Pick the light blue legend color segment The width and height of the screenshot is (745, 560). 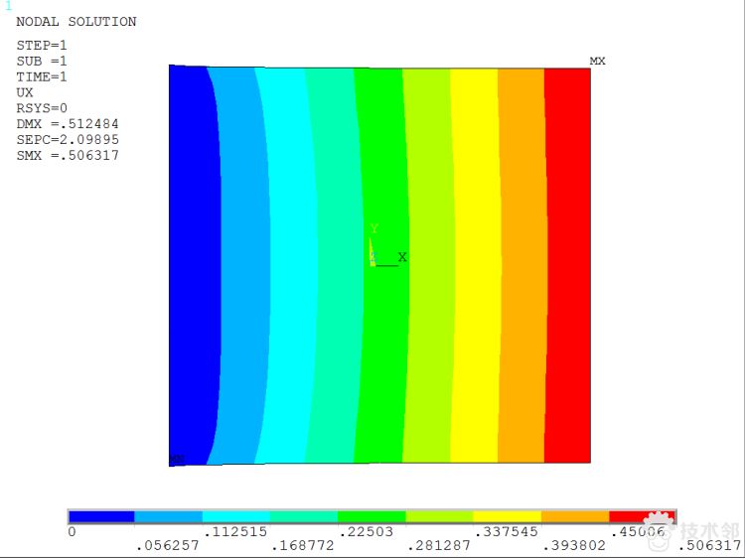tap(169, 516)
